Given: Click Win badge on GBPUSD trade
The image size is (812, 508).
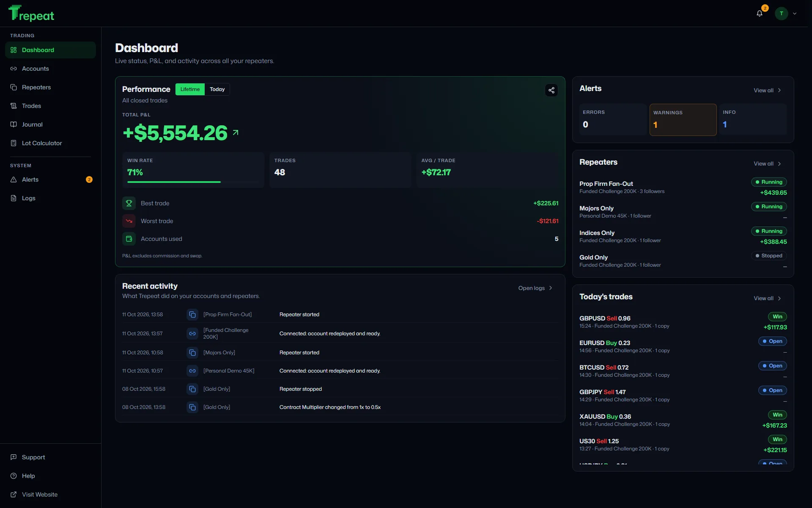Looking at the screenshot, I should click(777, 317).
